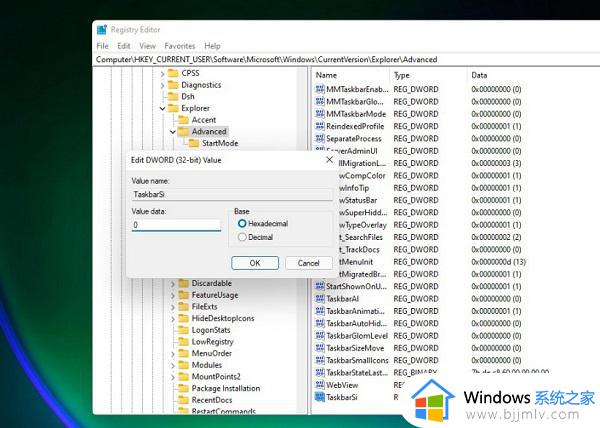Click the TaskbarSizeMove value icon
This screenshot has width=600, height=428.
(320, 348)
